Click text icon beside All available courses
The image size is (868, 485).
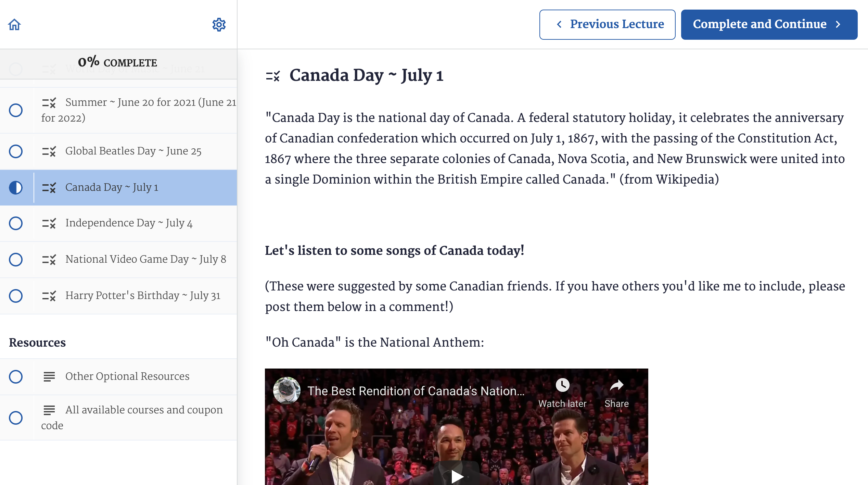click(x=49, y=410)
